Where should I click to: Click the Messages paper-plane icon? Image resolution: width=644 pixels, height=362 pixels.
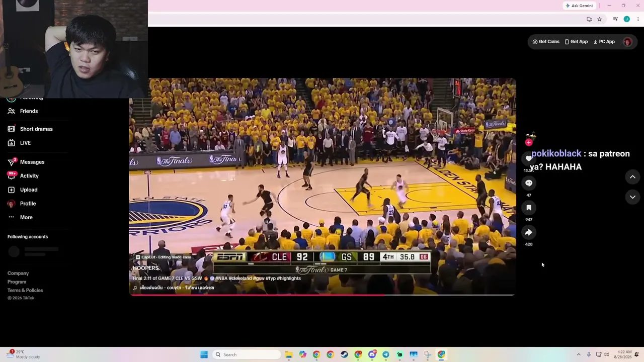(11, 162)
